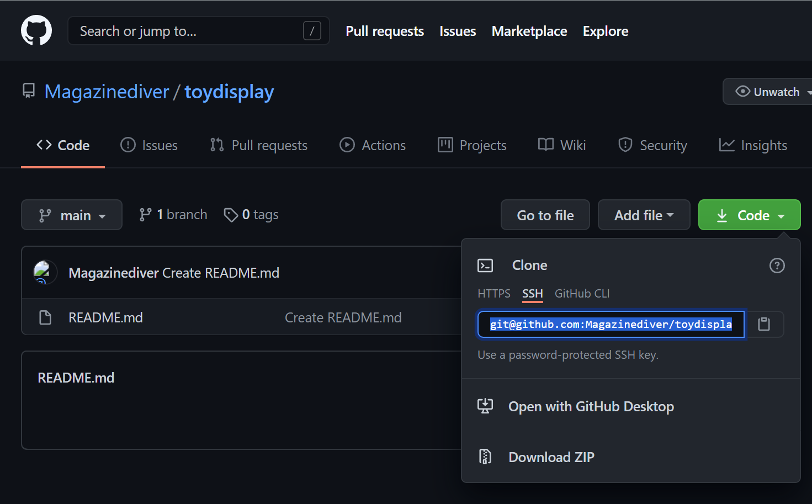Open the GitHub home logo

pyautogui.click(x=36, y=30)
